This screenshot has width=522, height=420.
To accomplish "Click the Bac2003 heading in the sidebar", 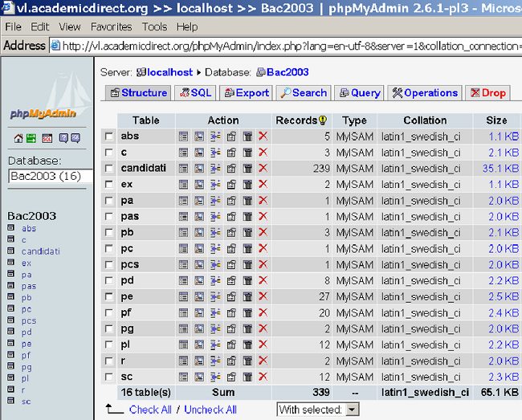I will [32, 216].
